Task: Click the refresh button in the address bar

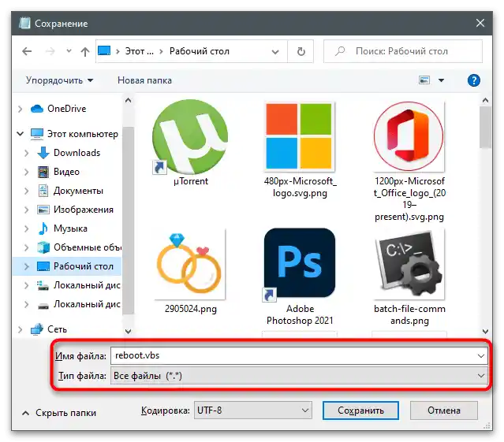Action: tap(301, 51)
